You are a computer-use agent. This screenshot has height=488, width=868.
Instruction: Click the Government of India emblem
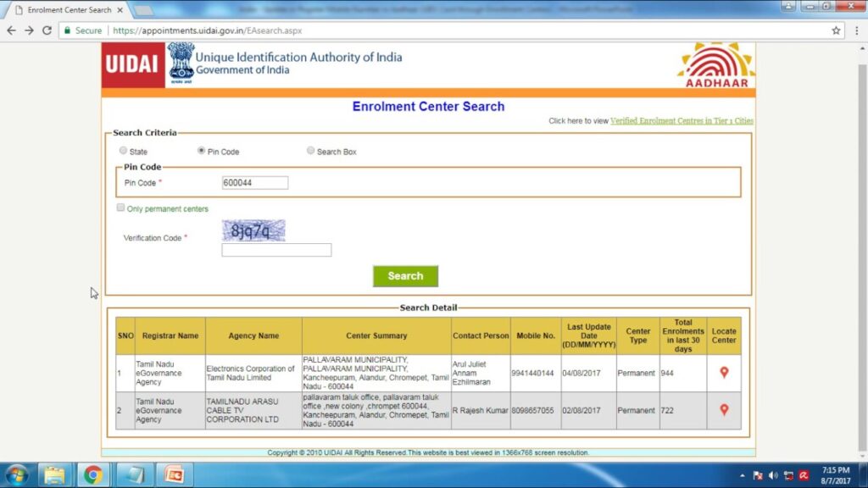point(181,63)
